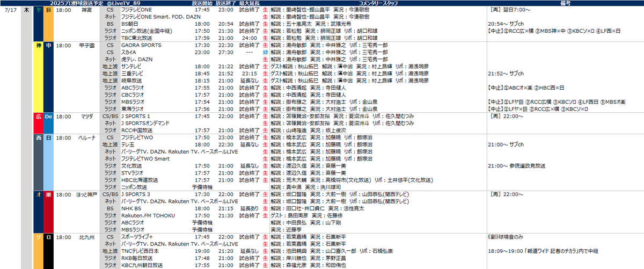
Task: Select the venue cell 北九州
Action: pos(86,236)
